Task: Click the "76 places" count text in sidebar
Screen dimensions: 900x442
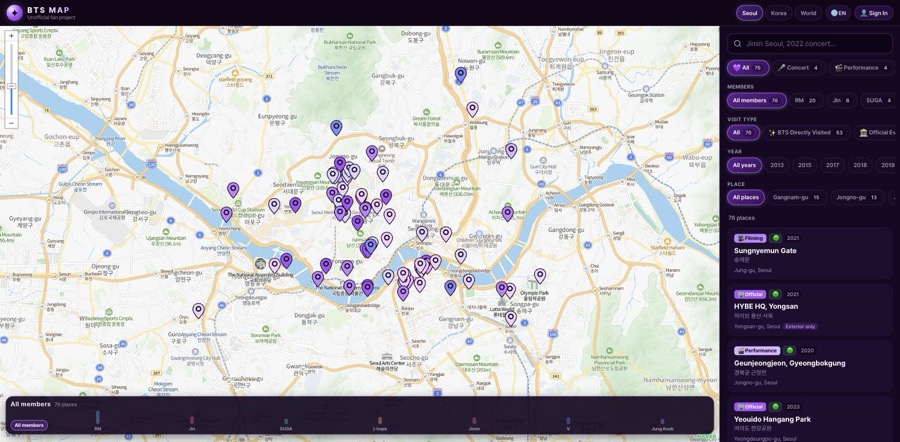Action: (x=741, y=218)
